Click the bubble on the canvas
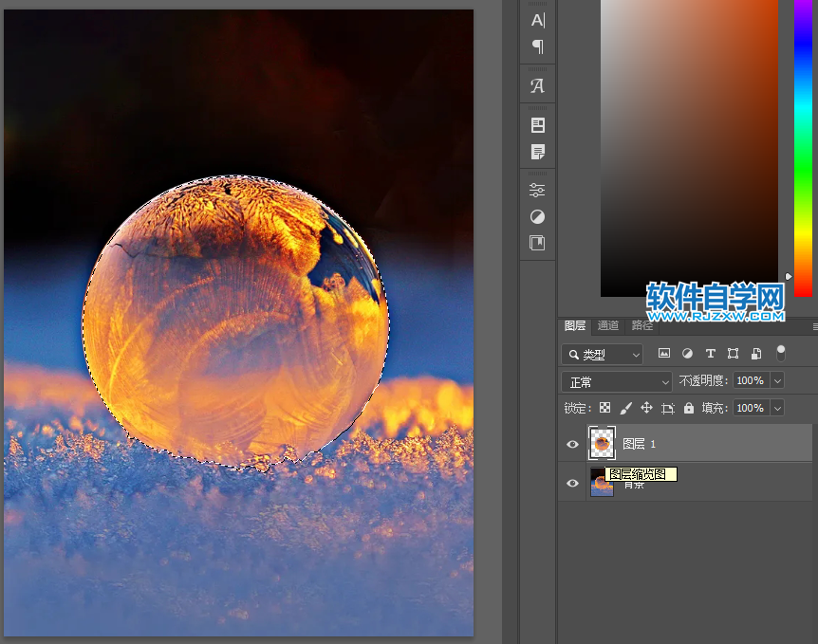818x644 pixels. coord(236,322)
